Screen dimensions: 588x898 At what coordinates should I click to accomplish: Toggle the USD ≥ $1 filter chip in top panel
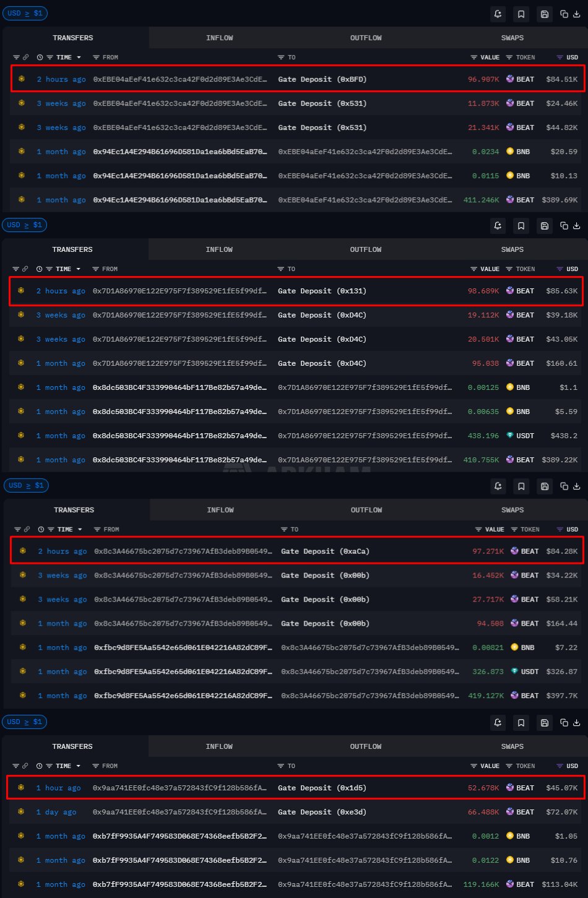25,13
